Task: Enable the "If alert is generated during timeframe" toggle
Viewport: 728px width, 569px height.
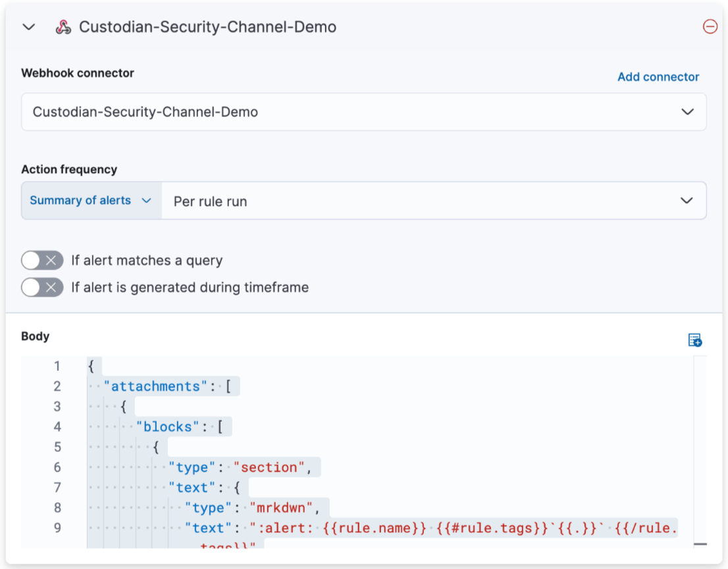Action: [x=42, y=287]
